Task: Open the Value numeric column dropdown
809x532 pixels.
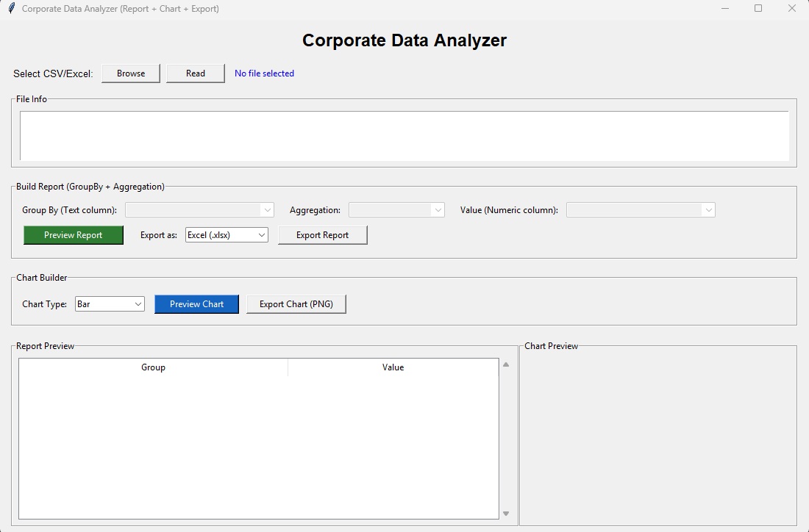Action: coord(641,210)
